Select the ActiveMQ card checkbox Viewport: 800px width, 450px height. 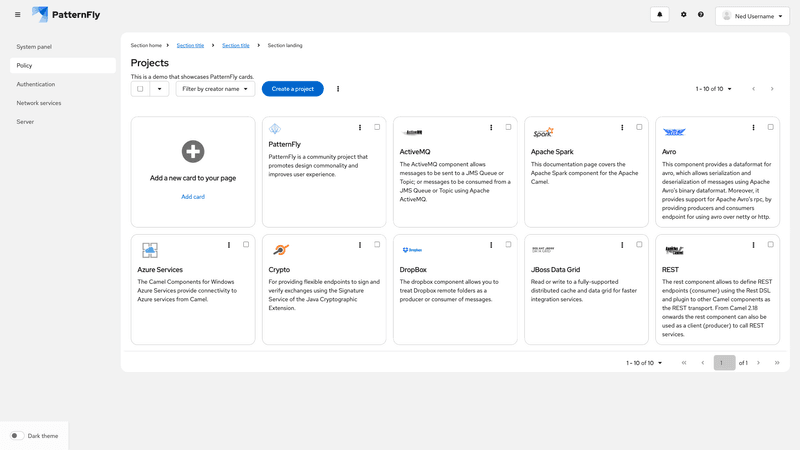[x=508, y=127]
